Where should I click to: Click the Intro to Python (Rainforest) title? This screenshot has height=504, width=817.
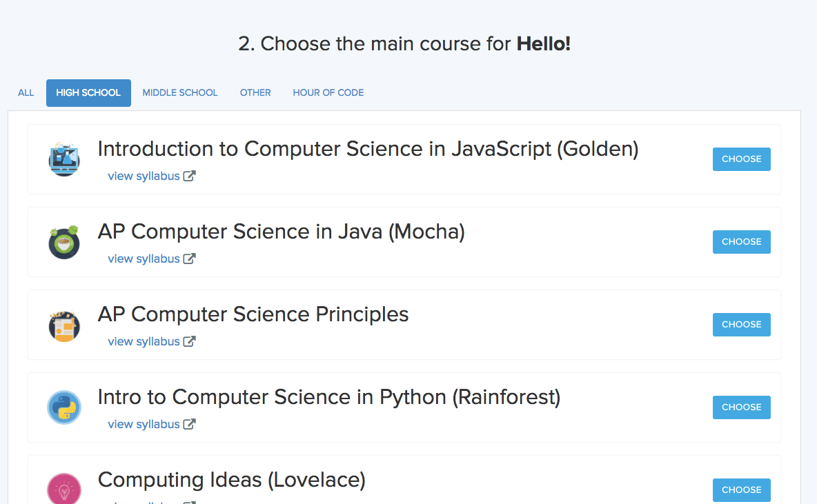(x=329, y=397)
